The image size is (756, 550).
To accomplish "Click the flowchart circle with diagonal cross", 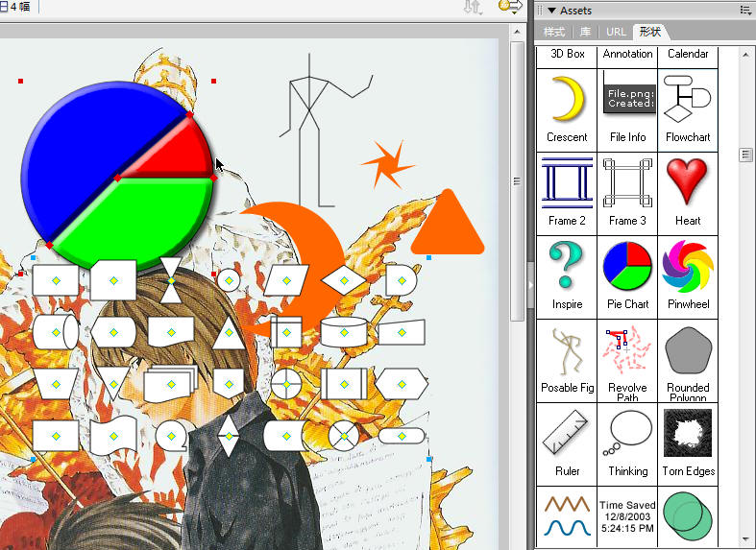I will [344, 436].
